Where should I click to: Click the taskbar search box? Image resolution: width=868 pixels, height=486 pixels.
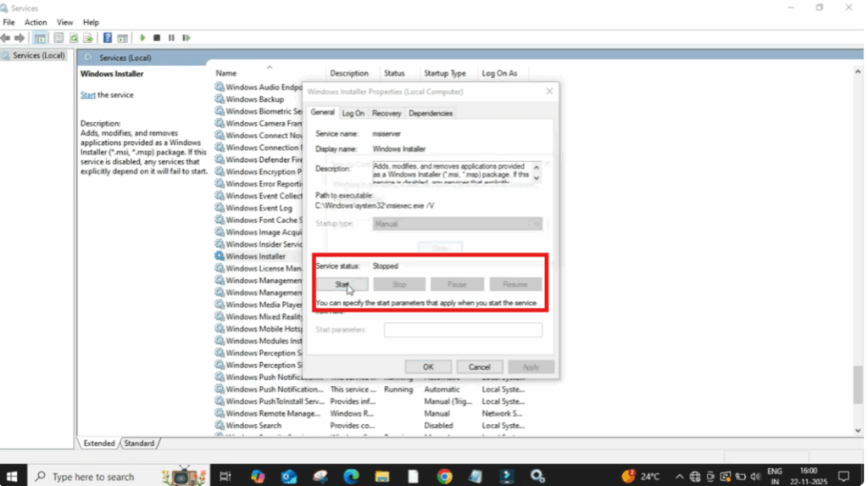118,476
